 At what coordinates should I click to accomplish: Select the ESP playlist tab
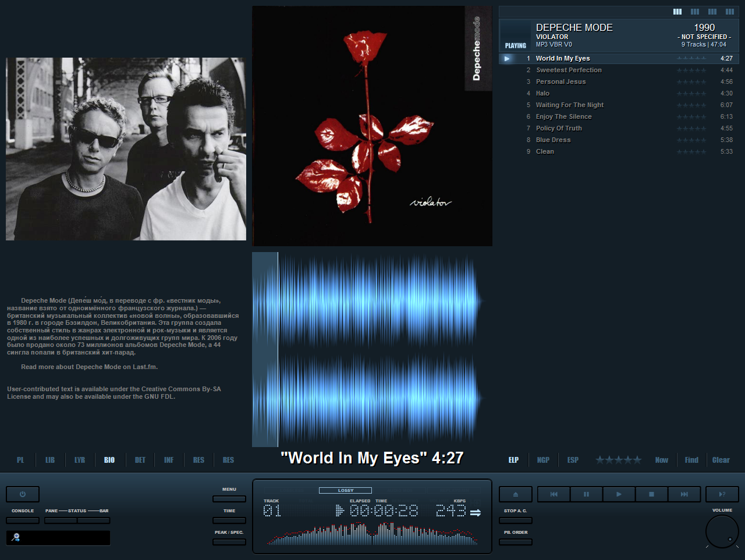tap(573, 460)
